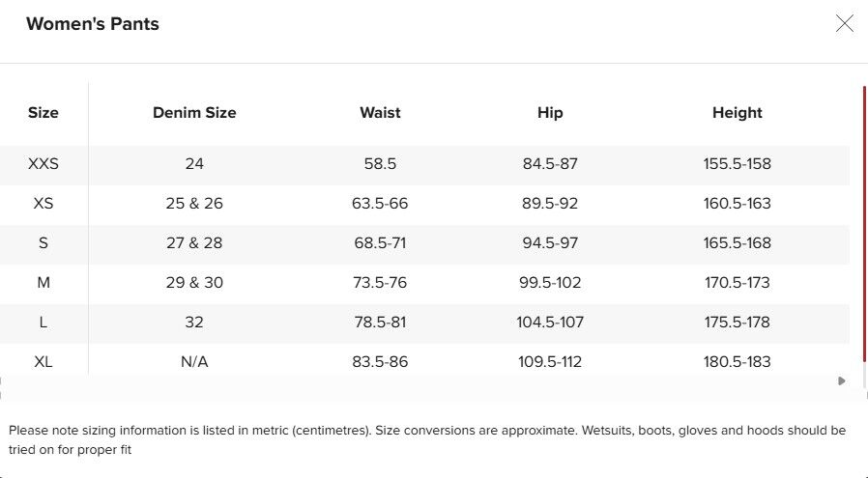
Task: Click the 25 & 26 denim size cell
Action: 194,204
